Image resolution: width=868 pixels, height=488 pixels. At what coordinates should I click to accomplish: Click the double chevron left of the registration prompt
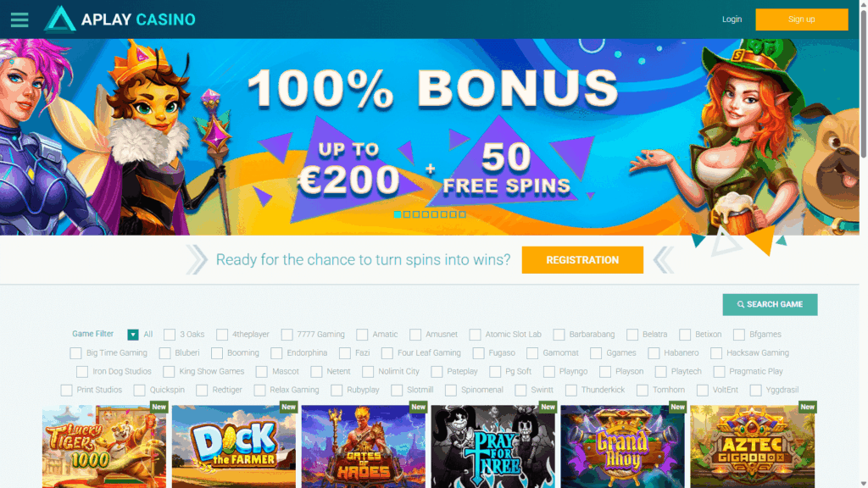coord(197,259)
